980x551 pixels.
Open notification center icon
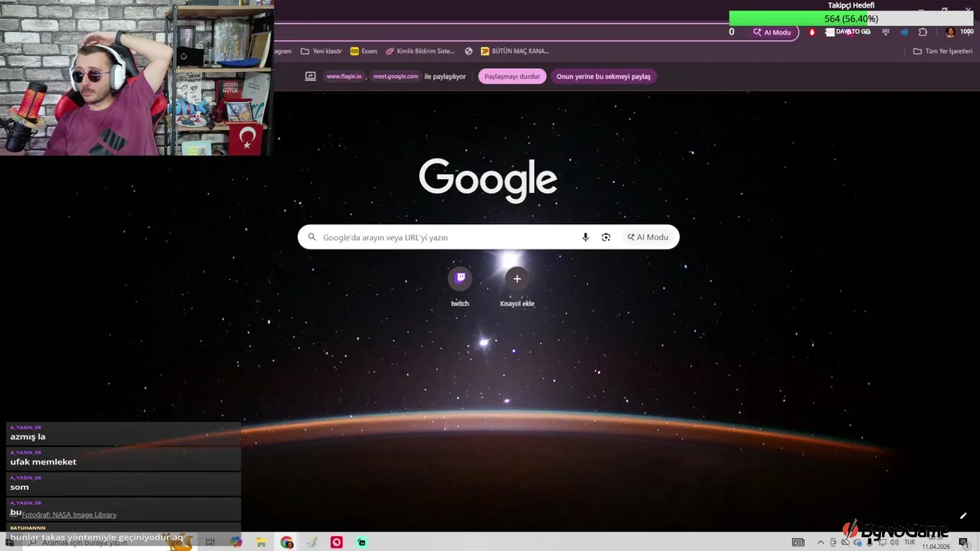[x=963, y=543]
